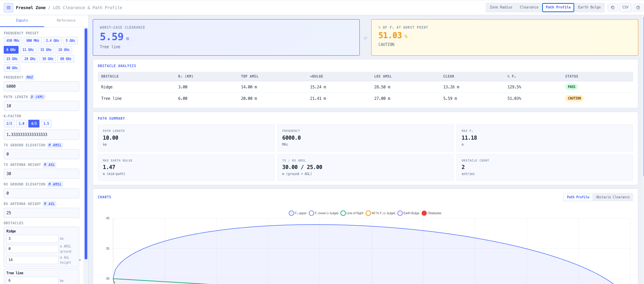
Task: Set K-factor preset to 1.0
Action: pyautogui.click(x=22, y=123)
